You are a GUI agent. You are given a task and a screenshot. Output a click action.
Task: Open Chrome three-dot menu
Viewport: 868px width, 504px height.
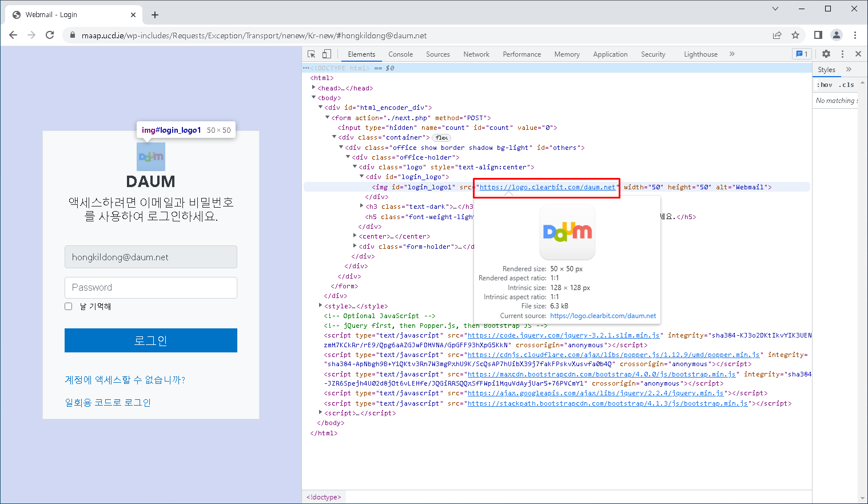click(x=855, y=35)
